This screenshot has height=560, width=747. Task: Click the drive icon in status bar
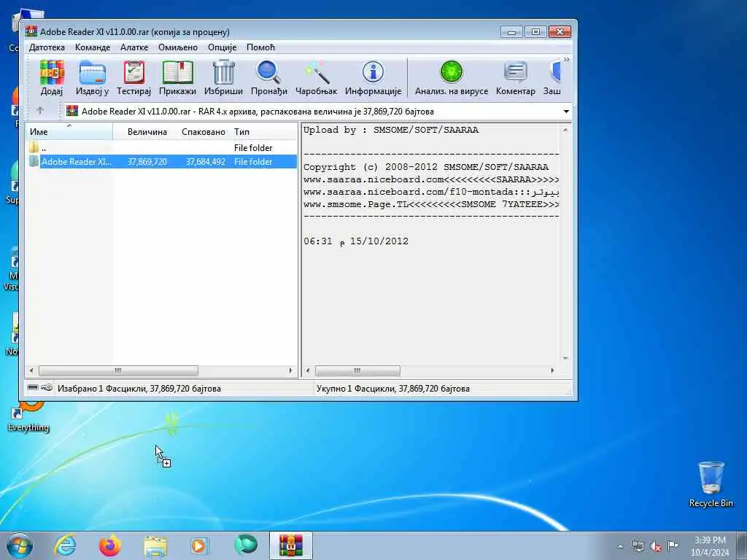[x=32, y=388]
